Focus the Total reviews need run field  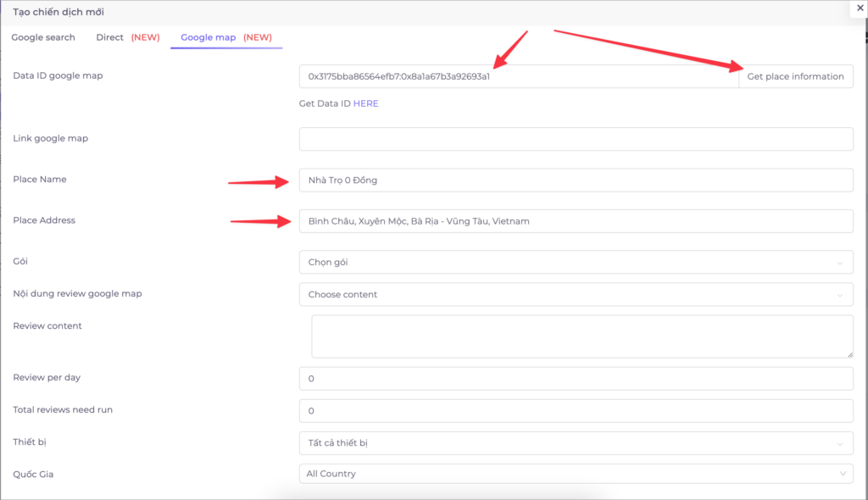coord(576,411)
